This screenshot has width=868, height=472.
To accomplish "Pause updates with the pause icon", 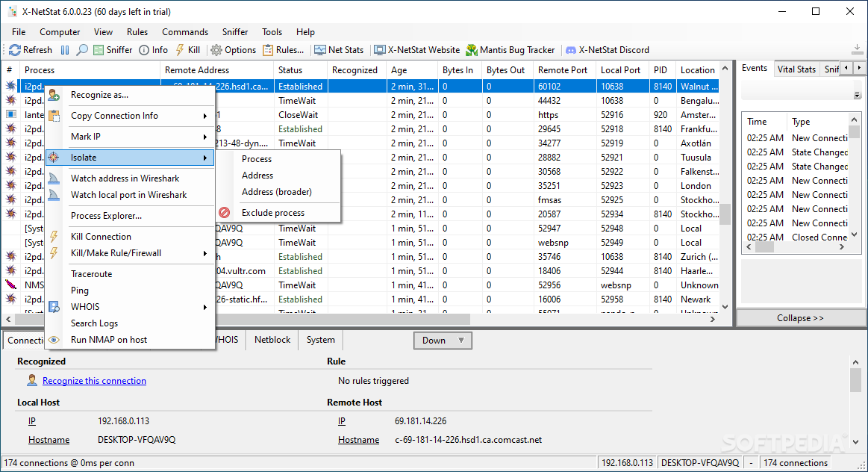I will [x=65, y=50].
